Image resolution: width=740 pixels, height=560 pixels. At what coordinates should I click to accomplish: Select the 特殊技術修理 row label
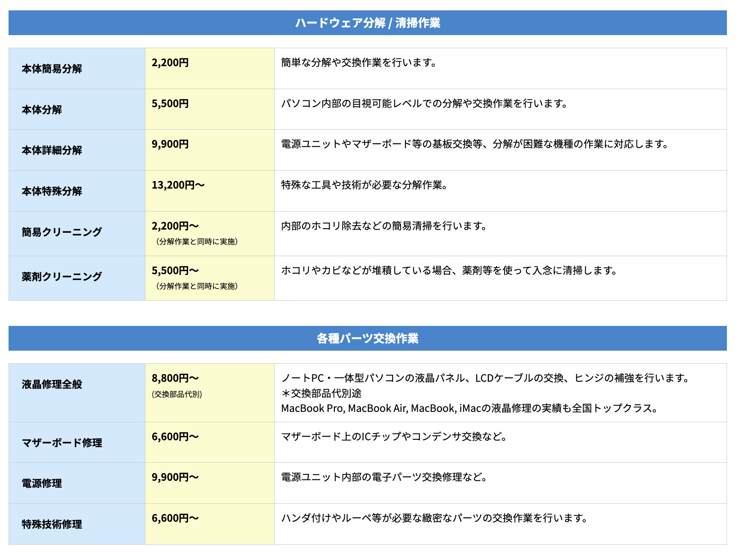click(52, 524)
